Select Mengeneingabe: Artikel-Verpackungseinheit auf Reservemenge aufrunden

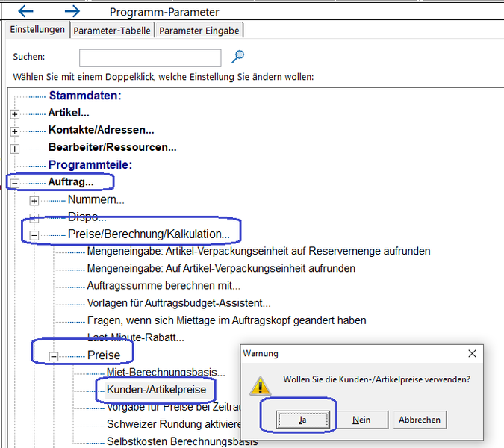point(259,251)
